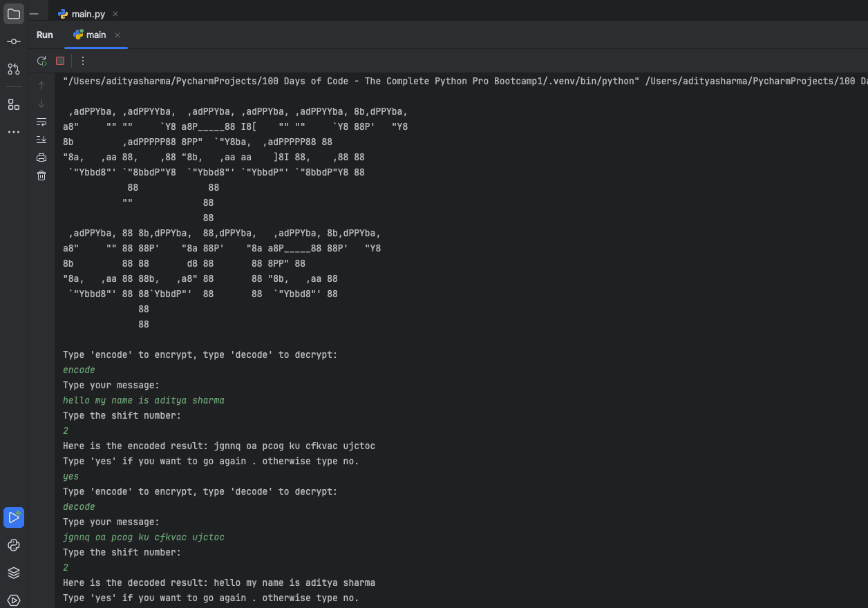Close the main run tab
Viewport: 868px width, 608px height.
(117, 35)
